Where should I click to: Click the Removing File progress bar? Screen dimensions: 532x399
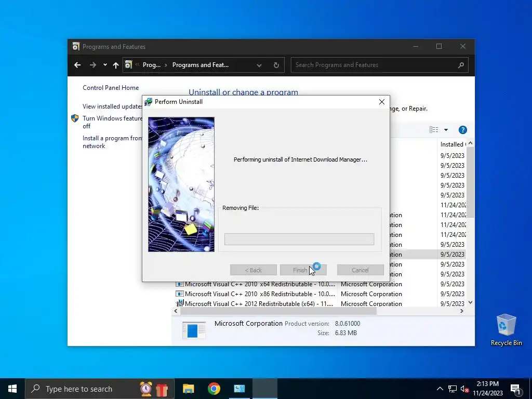(299, 239)
